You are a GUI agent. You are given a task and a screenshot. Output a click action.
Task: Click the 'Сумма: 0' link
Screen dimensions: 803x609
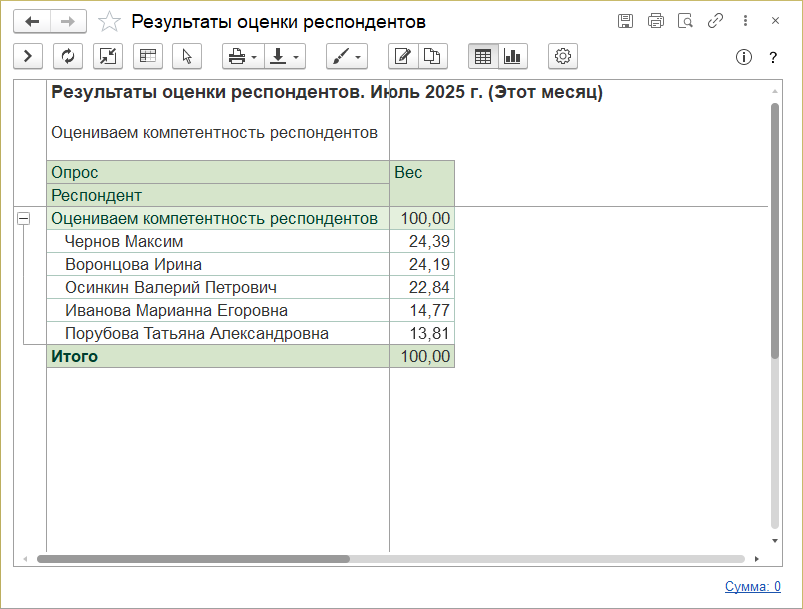752,587
